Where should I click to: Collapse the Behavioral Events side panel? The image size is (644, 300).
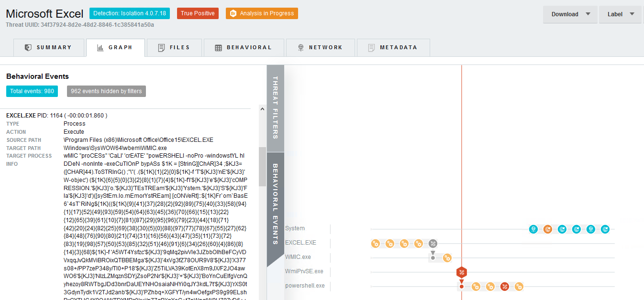pyautogui.click(x=276, y=204)
